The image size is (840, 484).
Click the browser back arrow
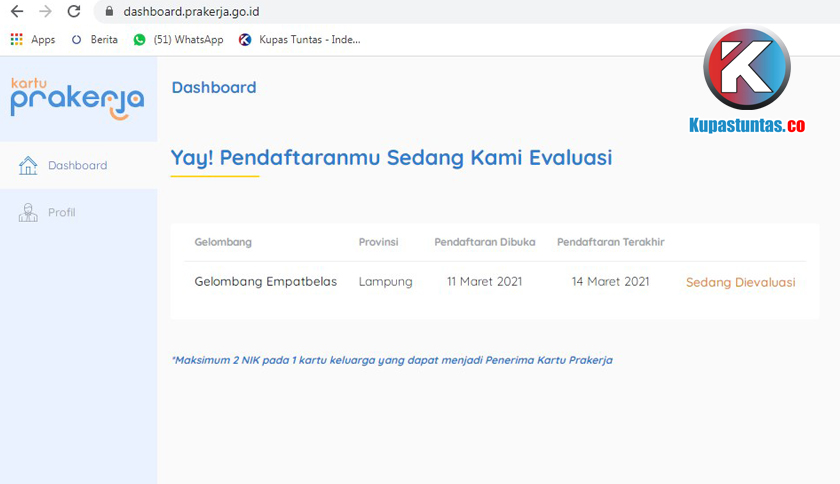(17, 11)
